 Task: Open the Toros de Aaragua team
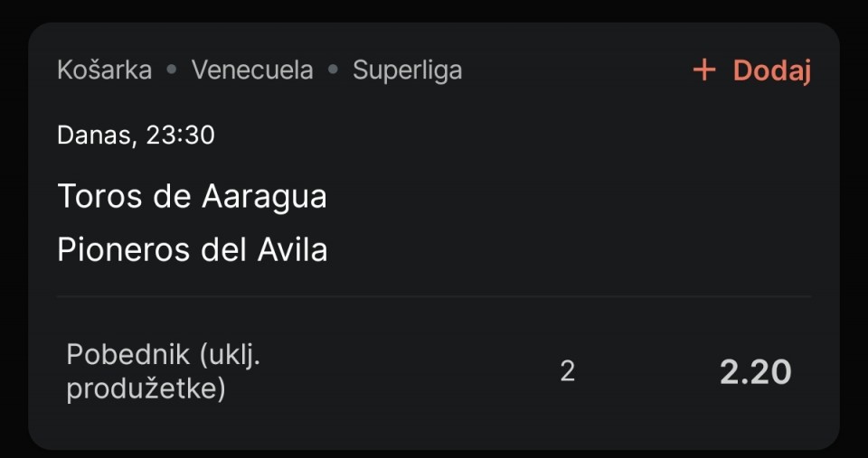click(192, 196)
